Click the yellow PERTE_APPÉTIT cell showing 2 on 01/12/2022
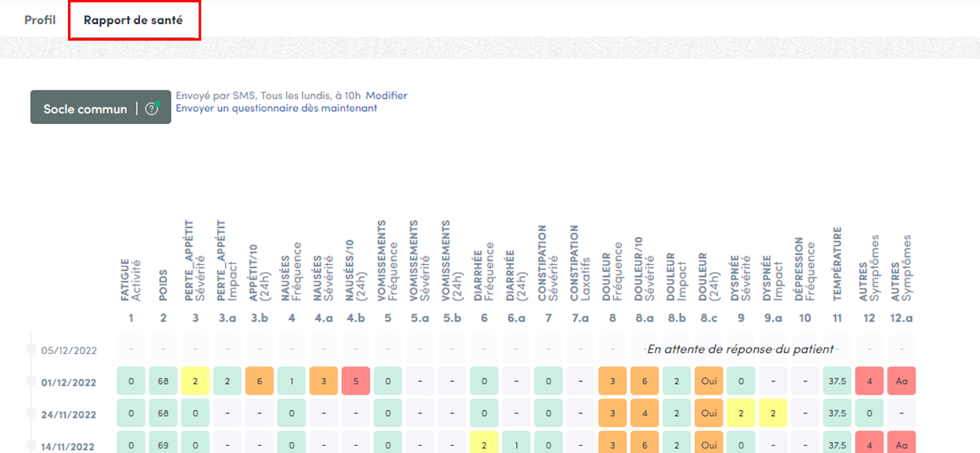 pyautogui.click(x=195, y=380)
